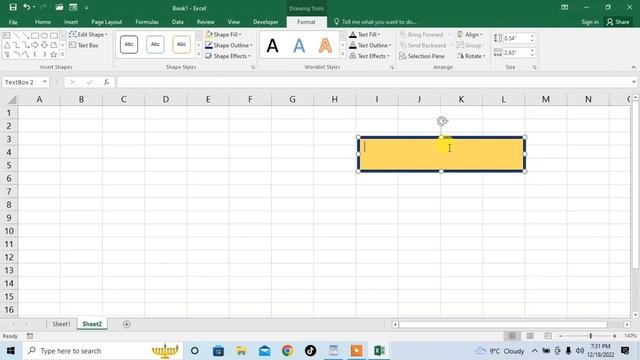The width and height of the screenshot is (640, 360).
Task: Open the WordArt Styles dialog launcher
Action: coord(392,67)
